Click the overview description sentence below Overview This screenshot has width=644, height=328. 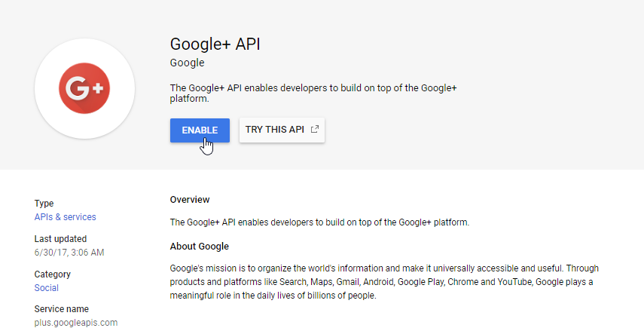319,222
